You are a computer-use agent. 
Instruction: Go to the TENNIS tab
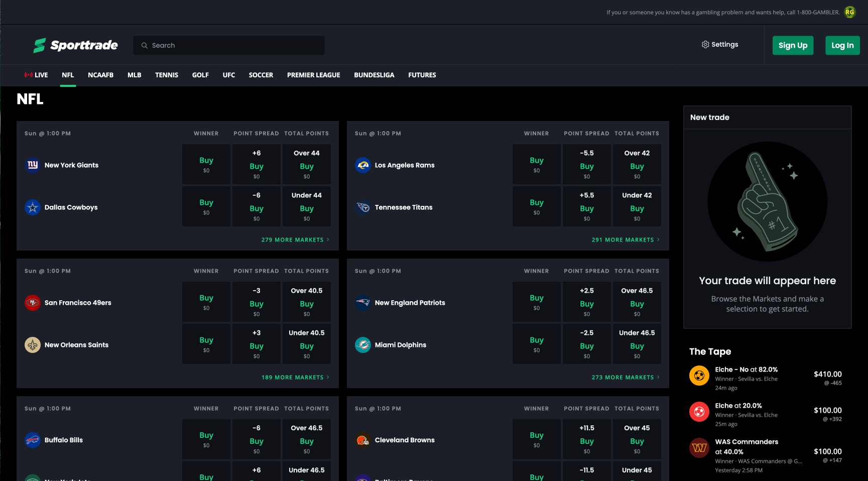(167, 75)
